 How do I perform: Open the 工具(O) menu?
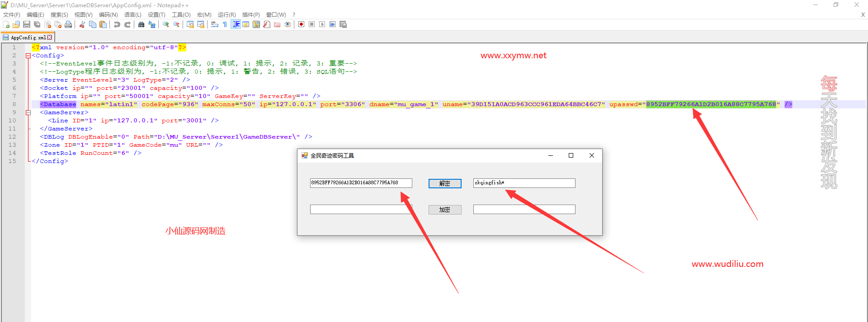[181, 15]
